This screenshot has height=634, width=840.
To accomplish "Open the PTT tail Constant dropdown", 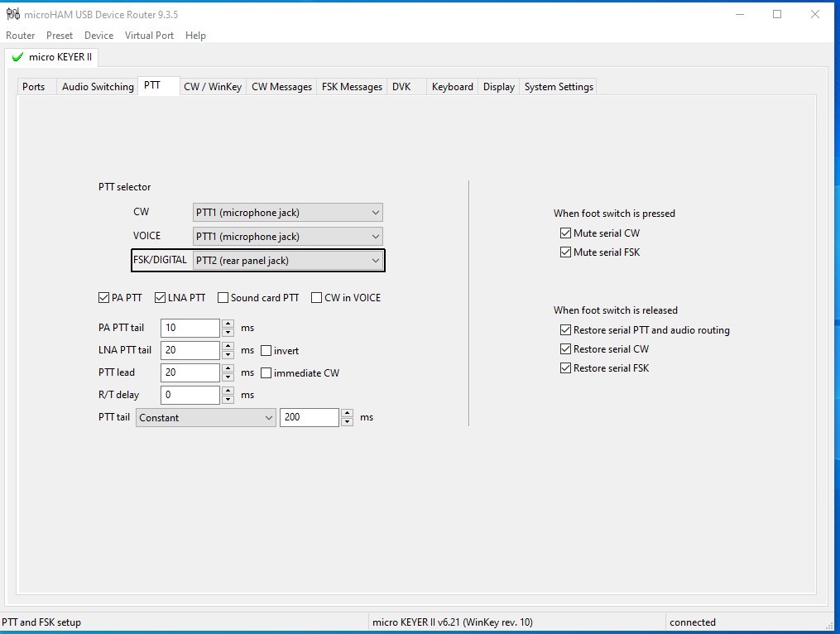I will pyautogui.click(x=206, y=417).
